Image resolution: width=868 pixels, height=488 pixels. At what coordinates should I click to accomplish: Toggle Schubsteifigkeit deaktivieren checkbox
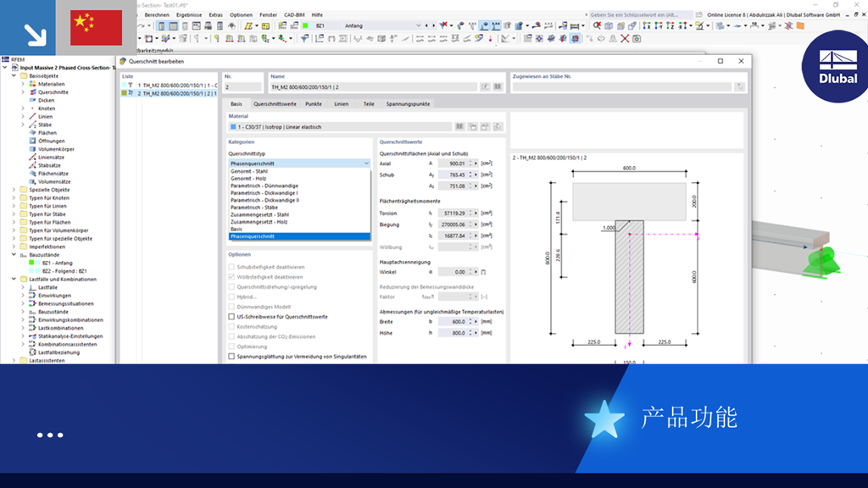[x=231, y=267]
